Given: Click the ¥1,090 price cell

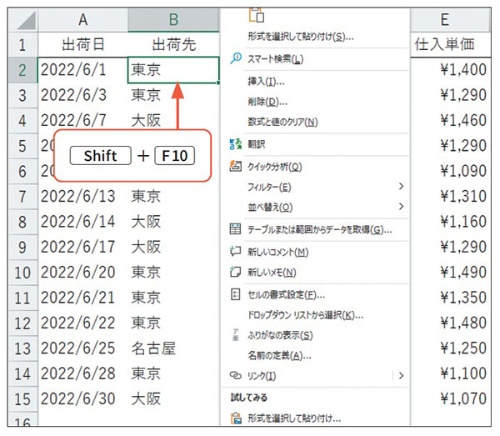Looking at the screenshot, I should point(450,171).
